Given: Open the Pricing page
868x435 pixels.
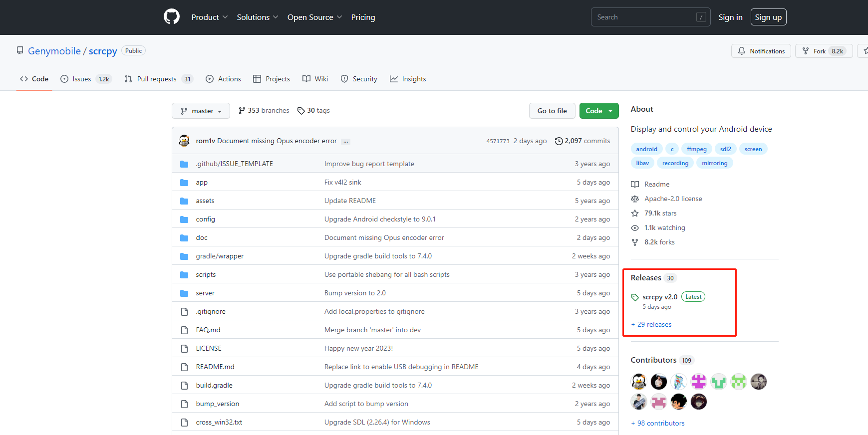Looking at the screenshot, I should pos(363,17).
